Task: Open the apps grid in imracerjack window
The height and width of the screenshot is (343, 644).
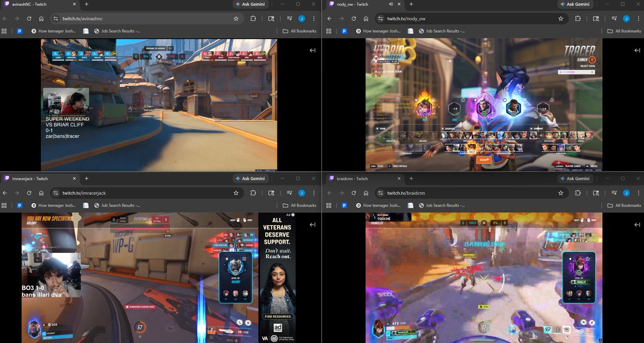Action: click(4, 205)
